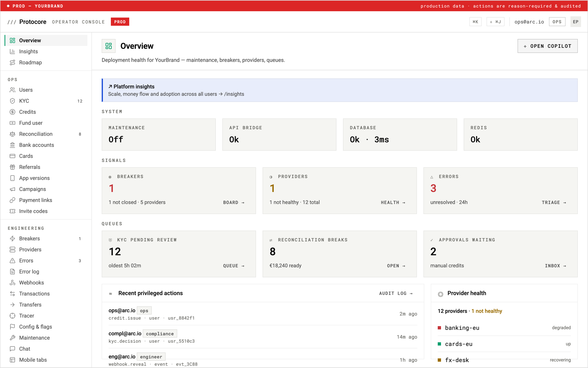Click the Roadmap route icon

[x=12, y=62]
